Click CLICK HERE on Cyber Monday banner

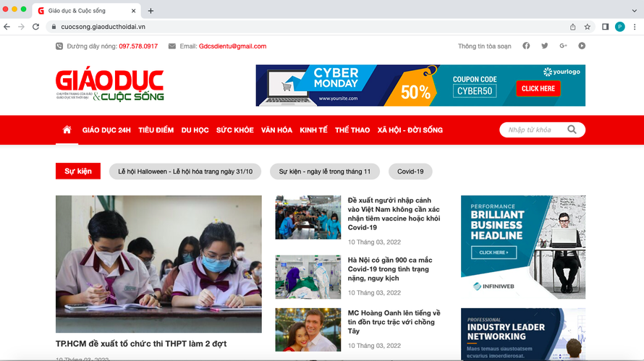[538, 88]
